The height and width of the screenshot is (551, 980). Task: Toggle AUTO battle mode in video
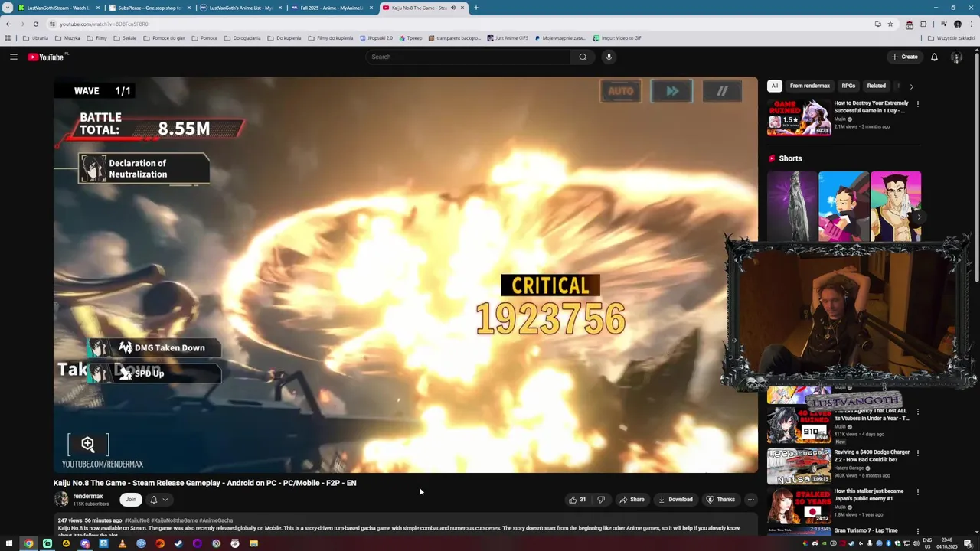click(x=620, y=91)
